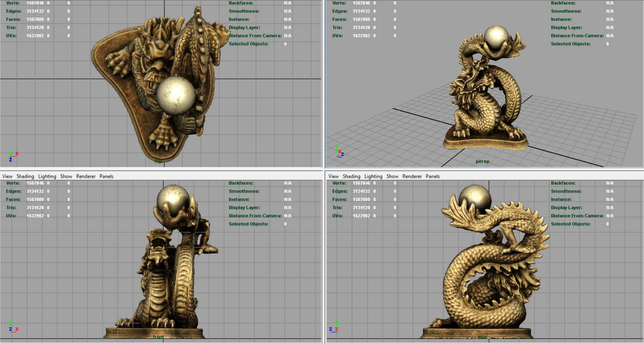Click 'Smoothness:' label in the front view
Screen dimensions: 644x343
[244, 191]
